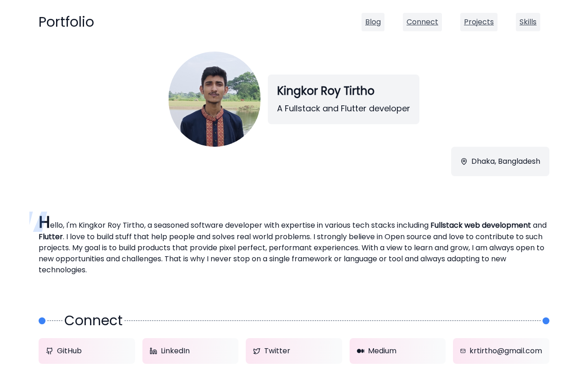Click the location pin icon
Viewport: 588px width, 368px height.
point(464,161)
